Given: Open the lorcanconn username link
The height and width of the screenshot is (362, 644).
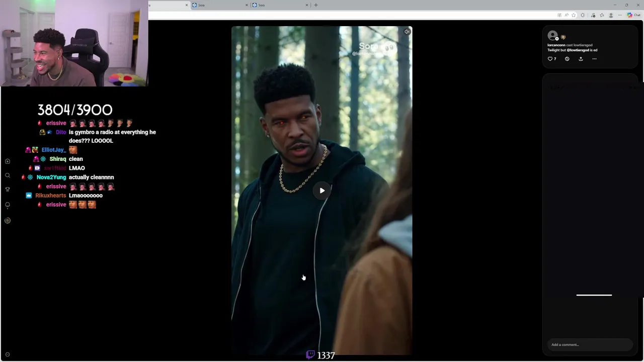Looking at the screenshot, I should point(556,45).
